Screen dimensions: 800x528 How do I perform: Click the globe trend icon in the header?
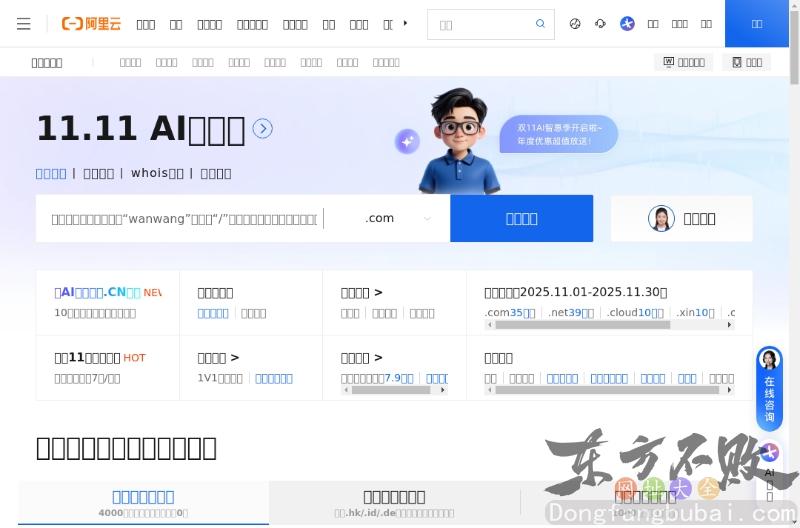click(x=575, y=23)
